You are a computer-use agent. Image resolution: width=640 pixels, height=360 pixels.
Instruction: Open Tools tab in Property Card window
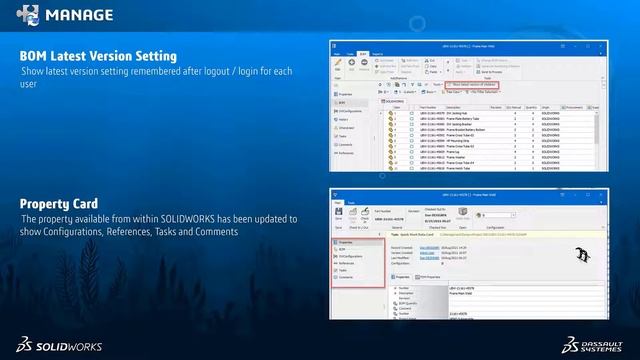(351, 203)
